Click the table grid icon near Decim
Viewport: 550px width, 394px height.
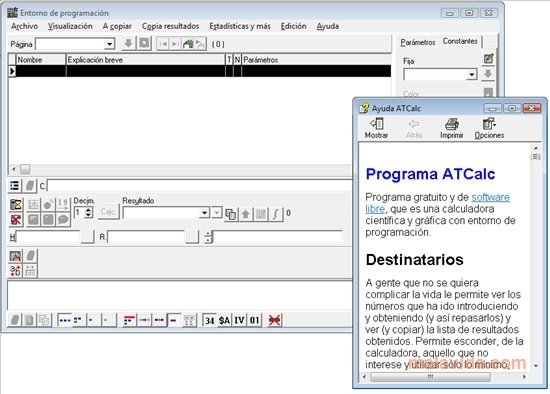33,205
